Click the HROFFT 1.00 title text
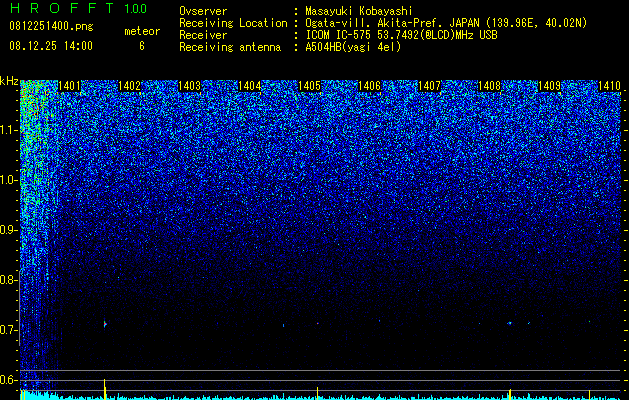Viewport: 629px width, 400px height. (78, 8)
